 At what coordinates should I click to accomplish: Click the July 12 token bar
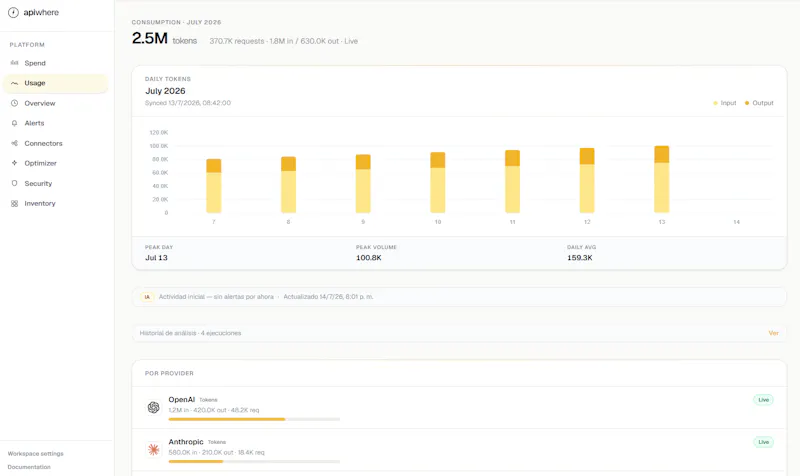[587, 181]
